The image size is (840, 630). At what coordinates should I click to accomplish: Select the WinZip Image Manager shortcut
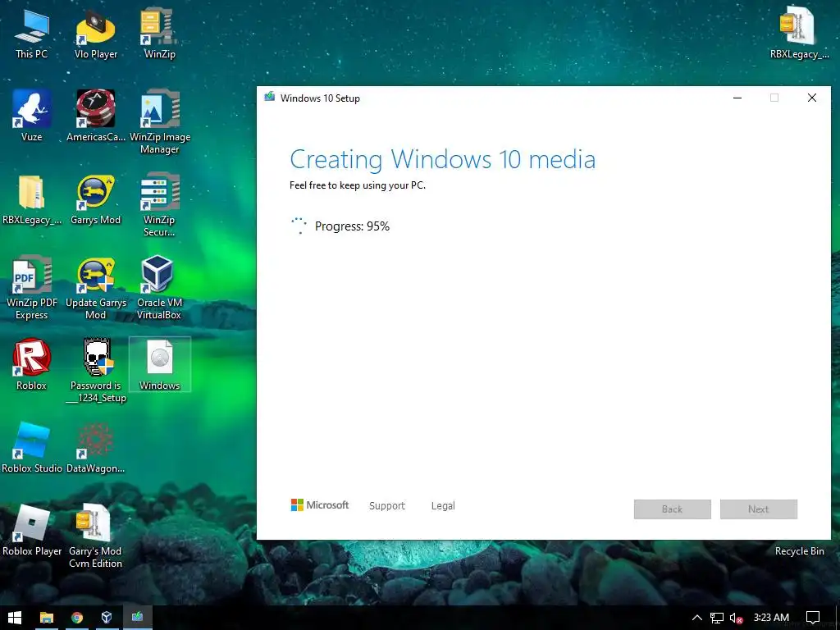click(159, 122)
